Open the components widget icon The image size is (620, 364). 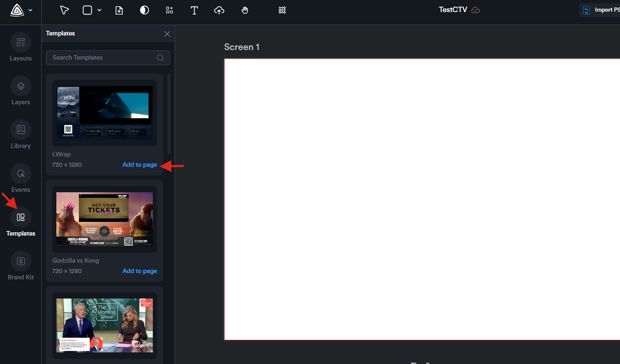(169, 10)
